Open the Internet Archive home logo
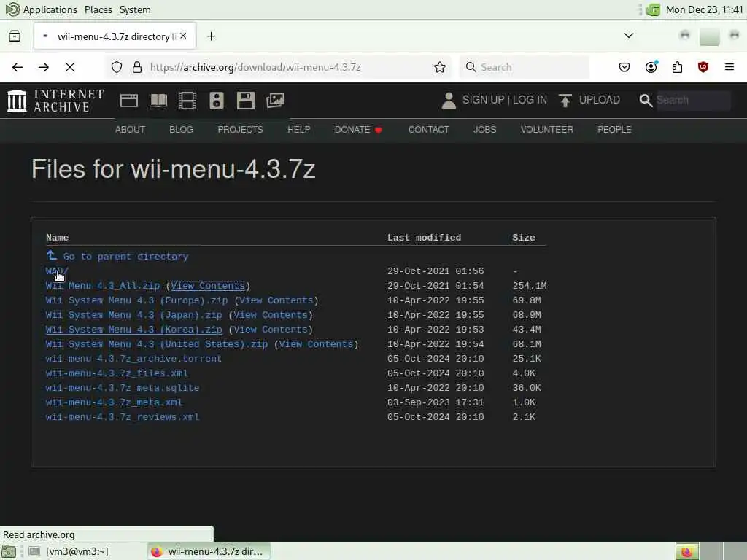Screen dimensions: 747x560 (x=55, y=101)
